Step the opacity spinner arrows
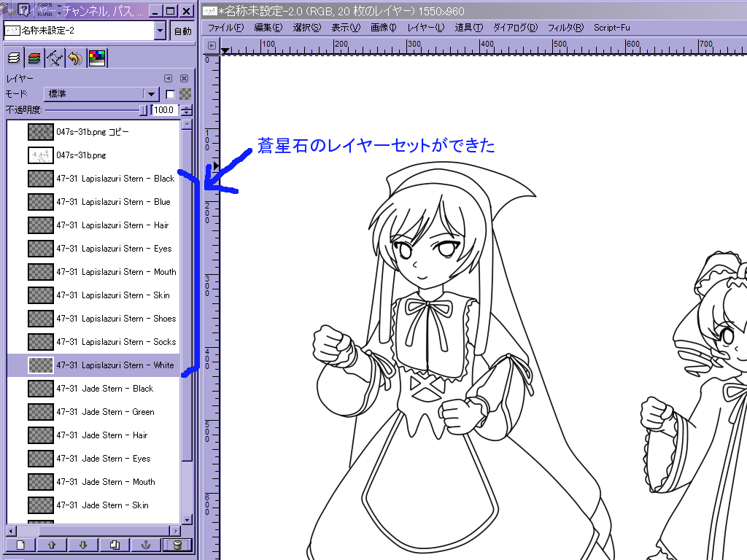This screenshot has height=560, width=747. [x=187, y=110]
